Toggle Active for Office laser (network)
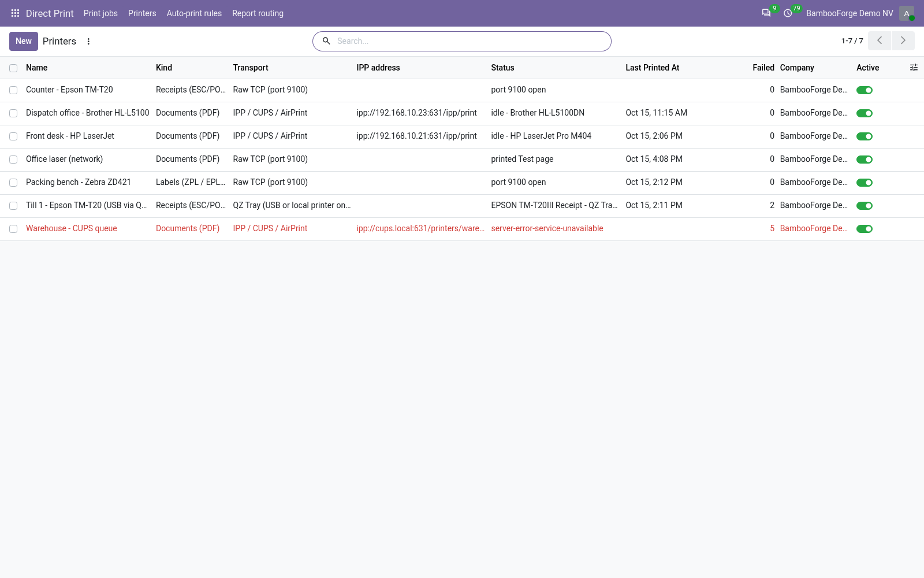The height and width of the screenshot is (578, 924). [865, 160]
